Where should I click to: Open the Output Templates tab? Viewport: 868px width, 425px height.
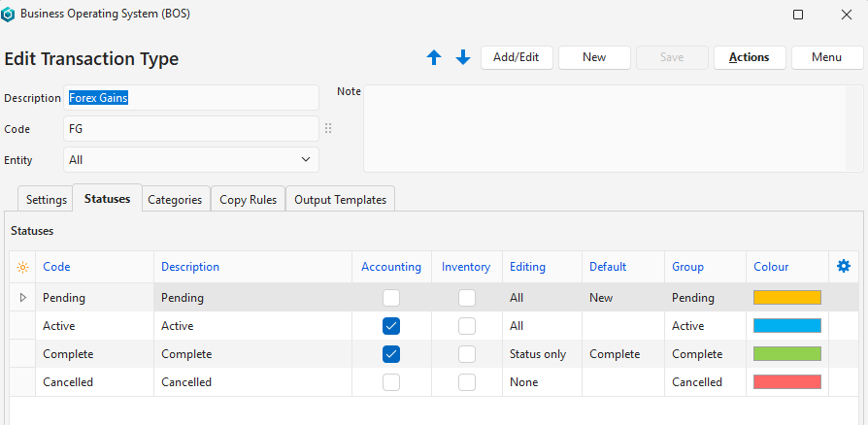click(340, 199)
